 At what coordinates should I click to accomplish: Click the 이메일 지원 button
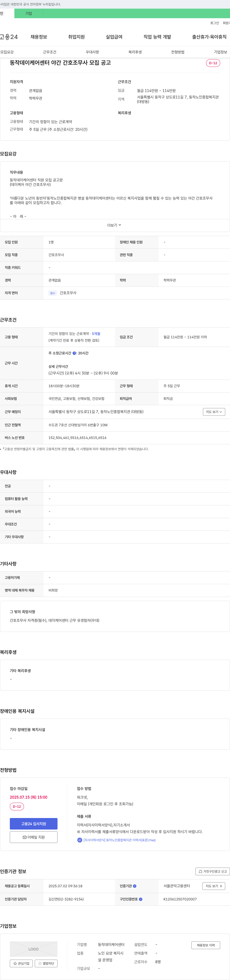[x=34, y=837]
